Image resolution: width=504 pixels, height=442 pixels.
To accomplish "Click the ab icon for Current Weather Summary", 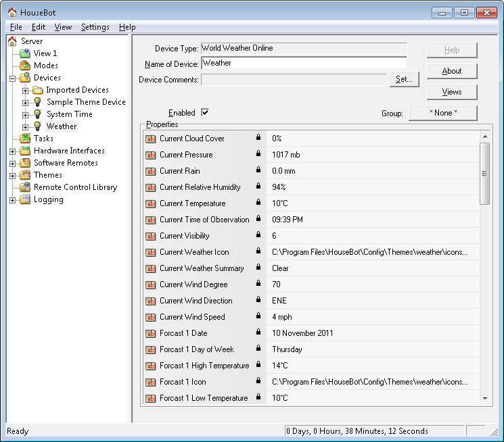I will point(150,268).
